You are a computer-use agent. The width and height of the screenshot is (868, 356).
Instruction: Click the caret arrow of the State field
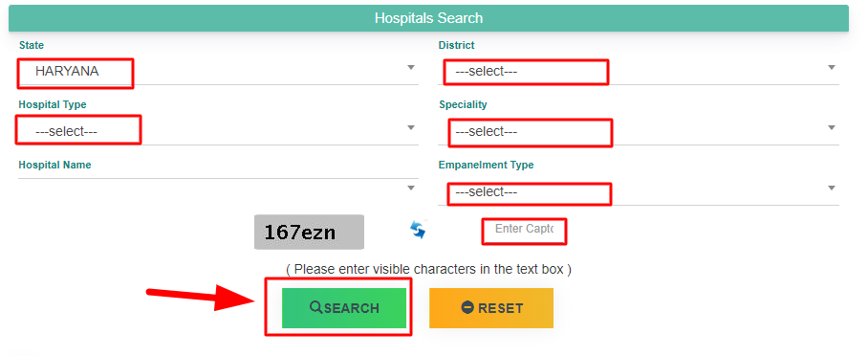[x=411, y=68]
